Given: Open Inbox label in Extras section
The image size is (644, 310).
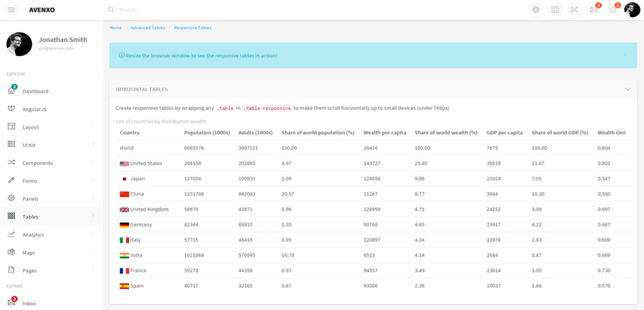Looking at the screenshot, I should coord(29,303).
